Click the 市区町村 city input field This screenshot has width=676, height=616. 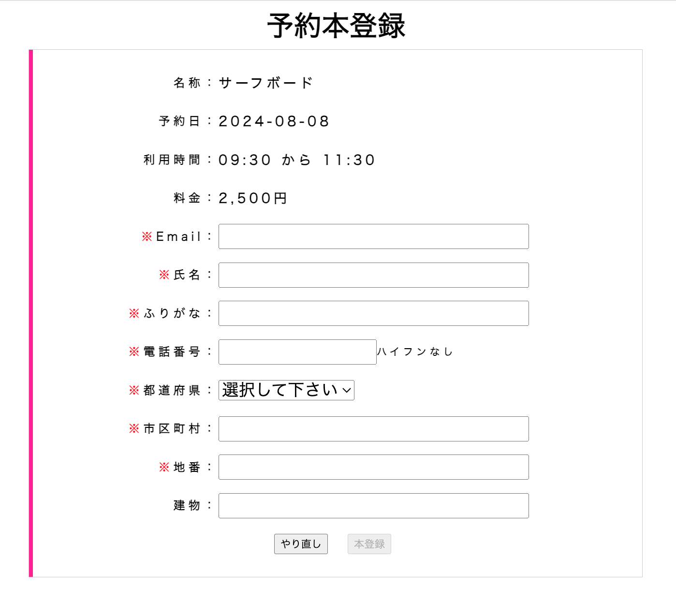(373, 428)
